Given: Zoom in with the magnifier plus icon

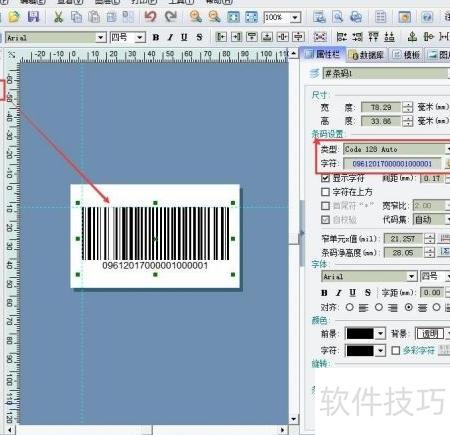Looking at the screenshot, I should pos(195,16).
